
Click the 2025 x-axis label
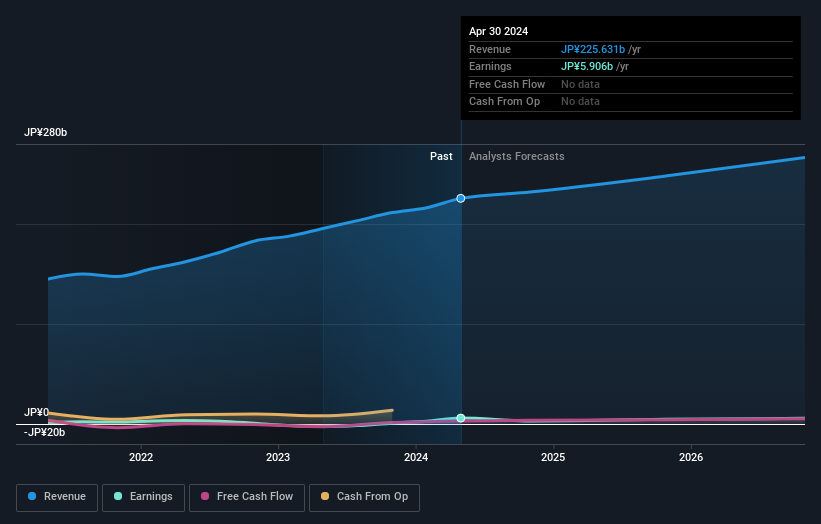tap(553, 458)
